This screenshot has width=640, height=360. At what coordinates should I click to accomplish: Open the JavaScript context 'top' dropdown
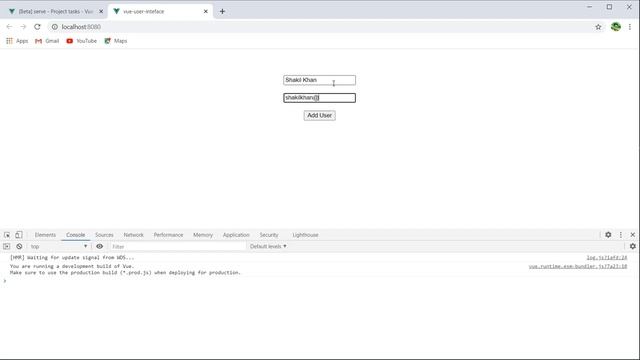[58, 247]
